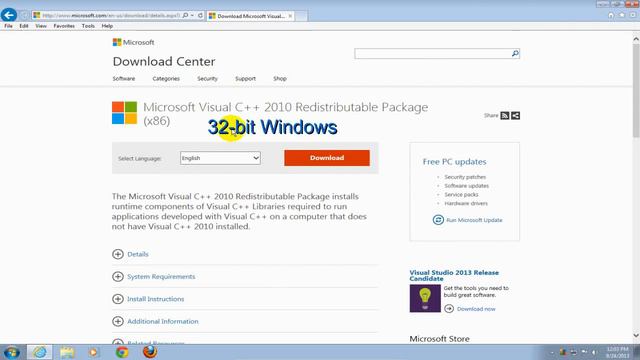This screenshot has height=360, width=640.
Task: Open the Software navigation link
Action: (x=124, y=78)
